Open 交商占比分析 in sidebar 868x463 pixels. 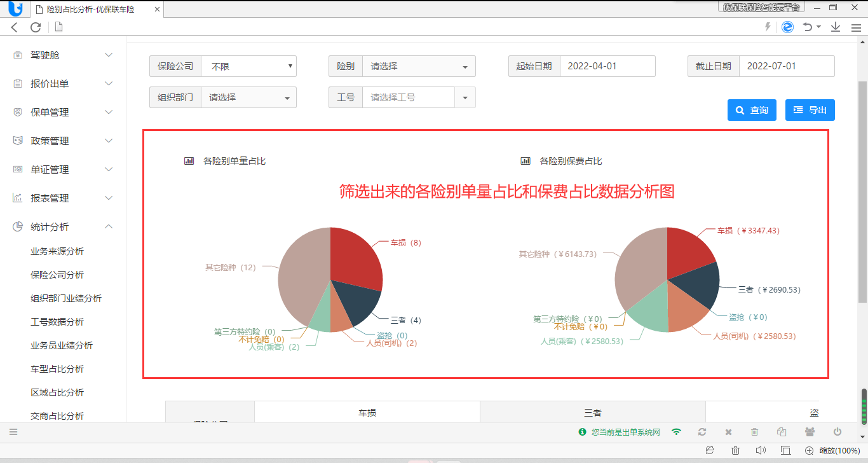point(57,416)
